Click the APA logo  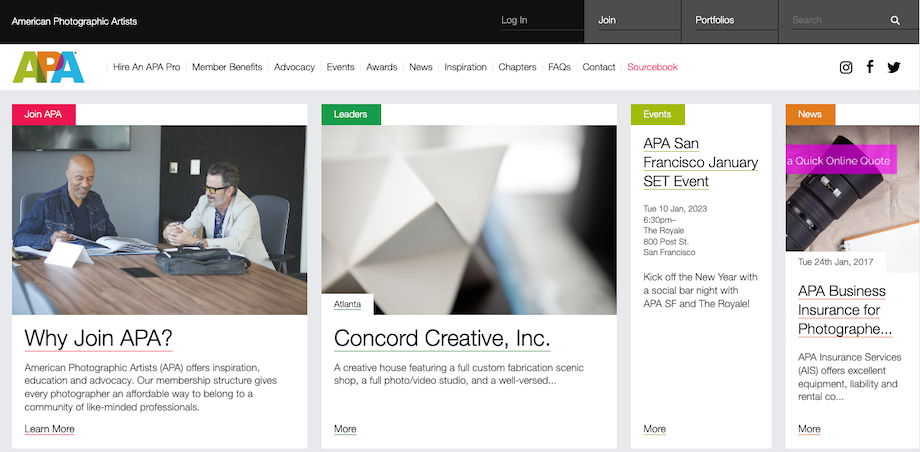click(x=49, y=67)
